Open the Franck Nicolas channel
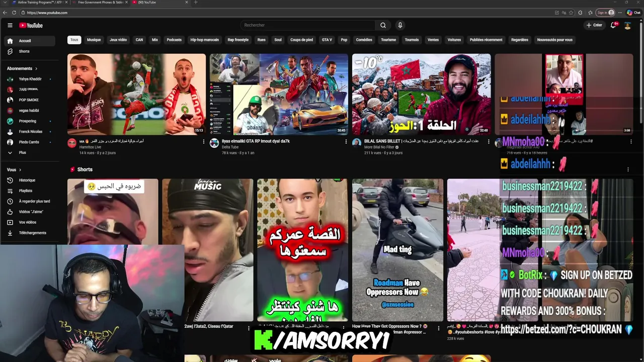 (30, 132)
